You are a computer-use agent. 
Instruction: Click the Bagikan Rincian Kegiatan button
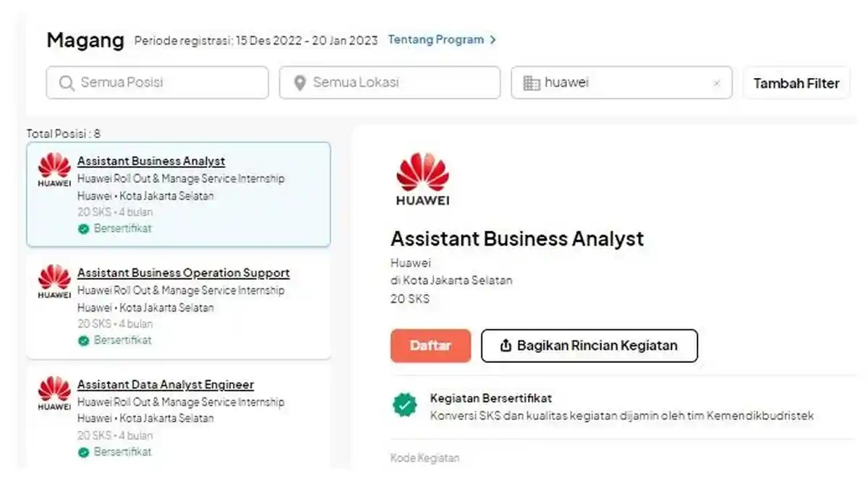point(590,346)
